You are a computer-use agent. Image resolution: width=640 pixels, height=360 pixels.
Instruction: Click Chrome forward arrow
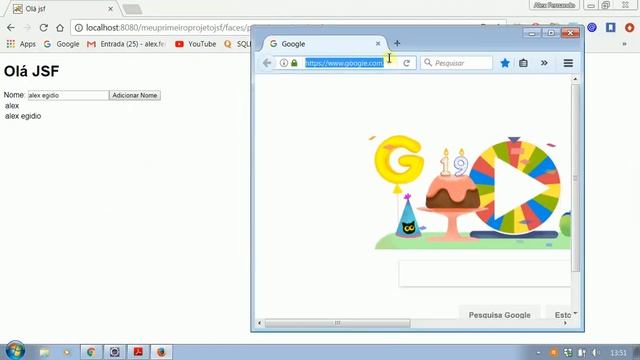click(27, 28)
